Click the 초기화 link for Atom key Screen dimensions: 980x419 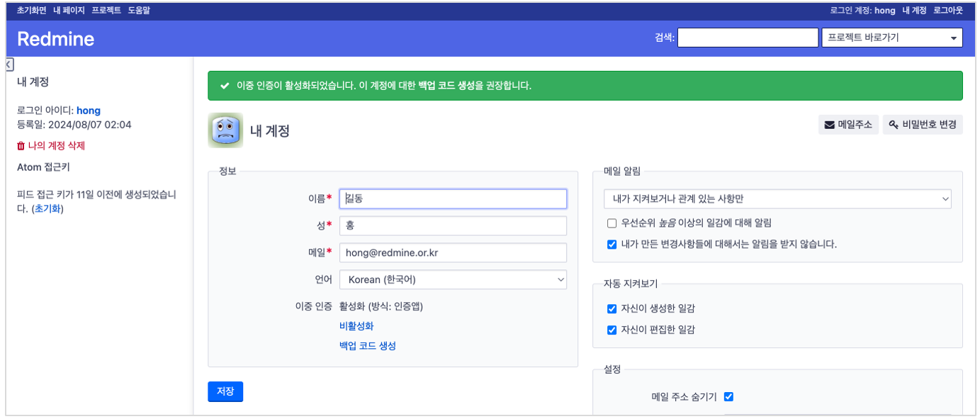pos(48,208)
